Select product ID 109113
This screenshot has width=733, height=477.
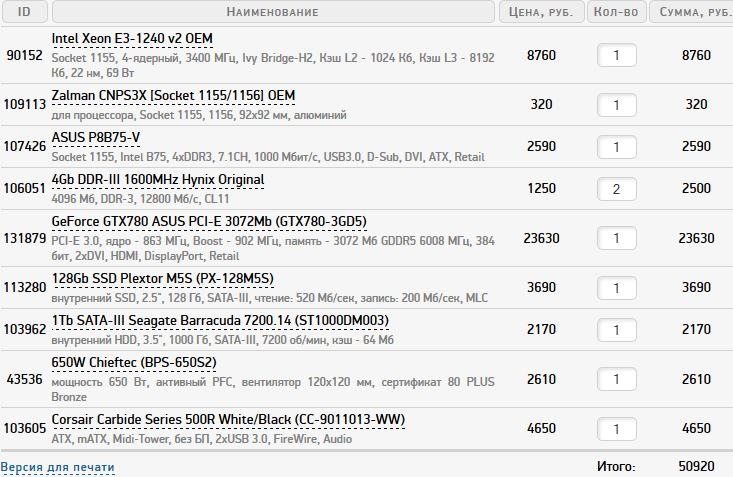pyautogui.click(x=24, y=104)
